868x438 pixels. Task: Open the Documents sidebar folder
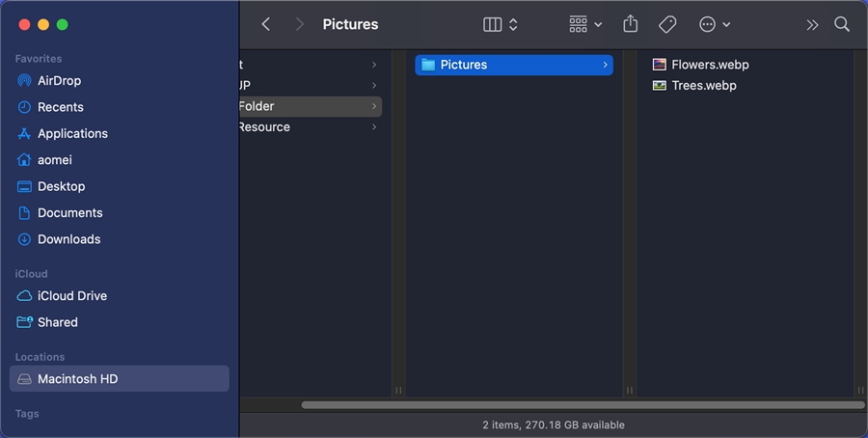(x=69, y=213)
